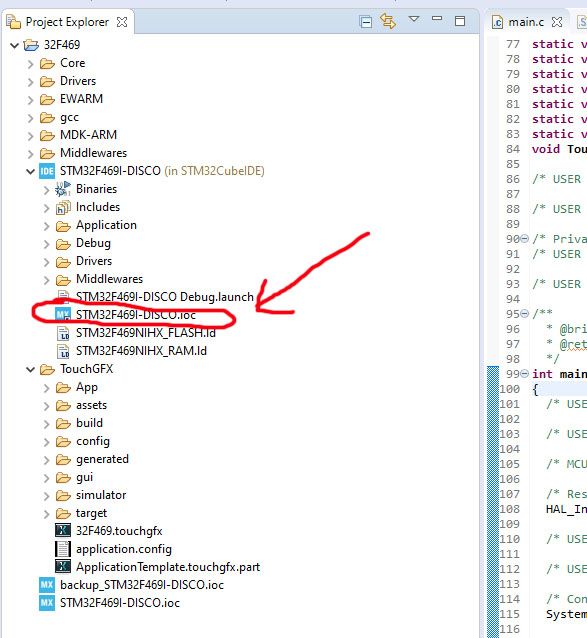
Task: Click the Includes icon
Action: tap(63, 208)
